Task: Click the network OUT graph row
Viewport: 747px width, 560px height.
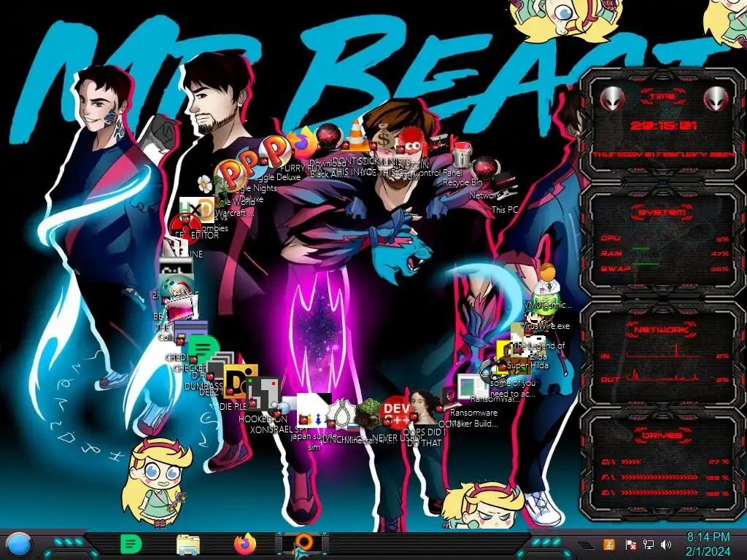Action: click(x=665, y=377)
